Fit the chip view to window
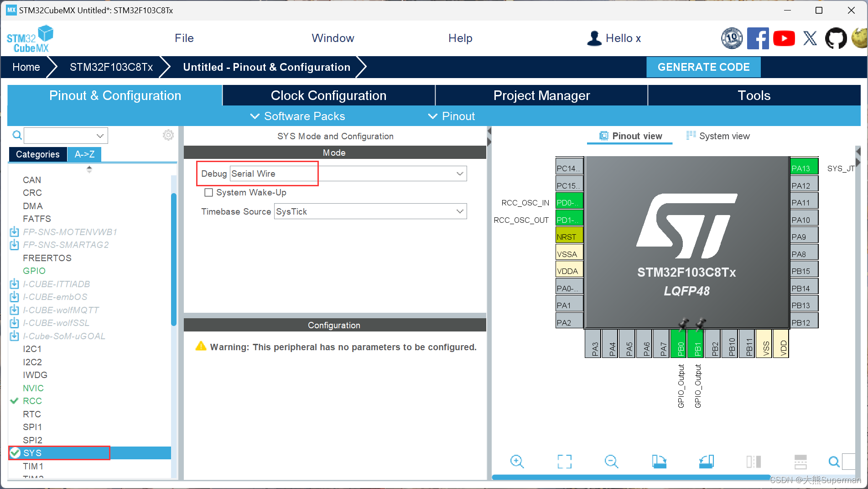This screenshot has width=868, height=489. (565, 462)
